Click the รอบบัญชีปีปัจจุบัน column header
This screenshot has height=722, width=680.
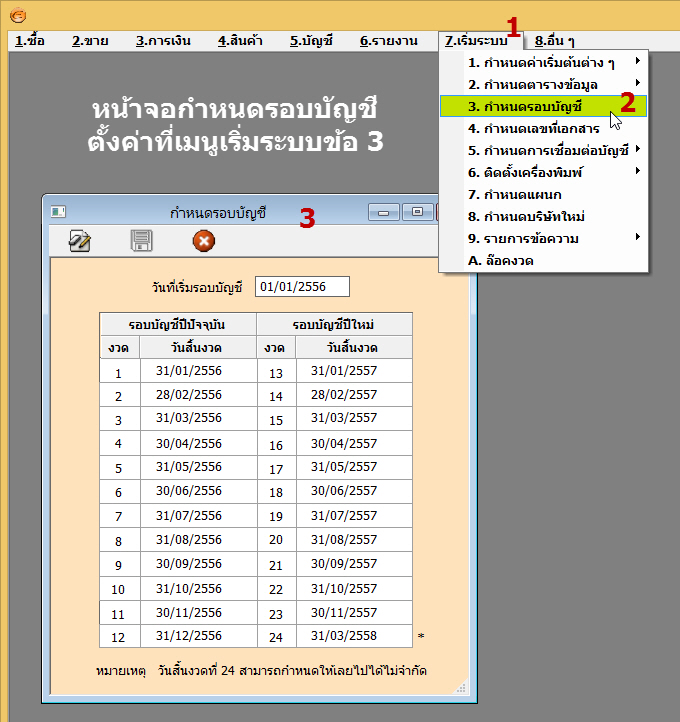(178, 324)
